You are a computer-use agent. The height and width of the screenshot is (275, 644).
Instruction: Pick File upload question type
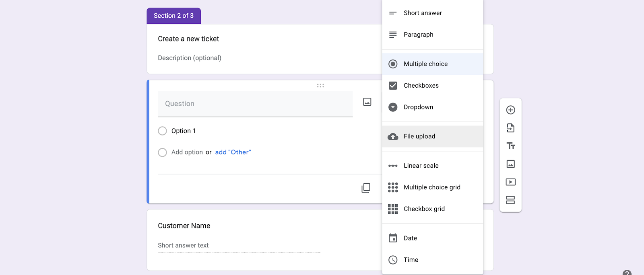[432, 136]
